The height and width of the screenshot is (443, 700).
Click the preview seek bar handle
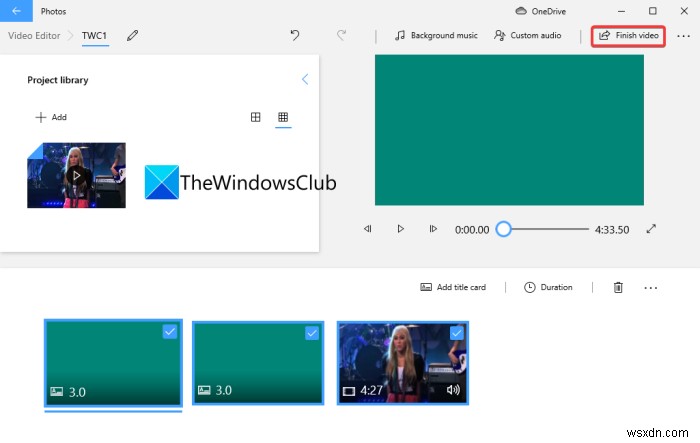pyautogui.click(x=504, y=229)
